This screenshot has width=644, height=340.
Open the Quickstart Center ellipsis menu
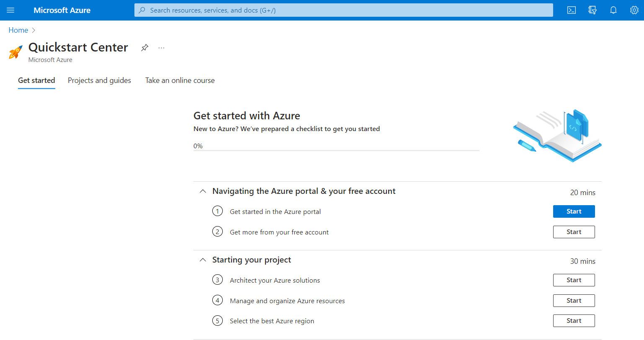click(161, 48)
